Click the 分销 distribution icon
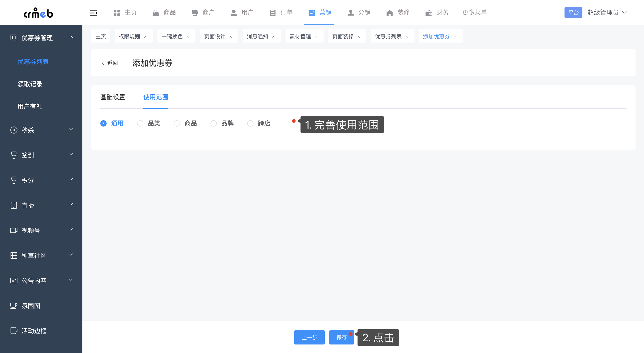 coord(350,13)
